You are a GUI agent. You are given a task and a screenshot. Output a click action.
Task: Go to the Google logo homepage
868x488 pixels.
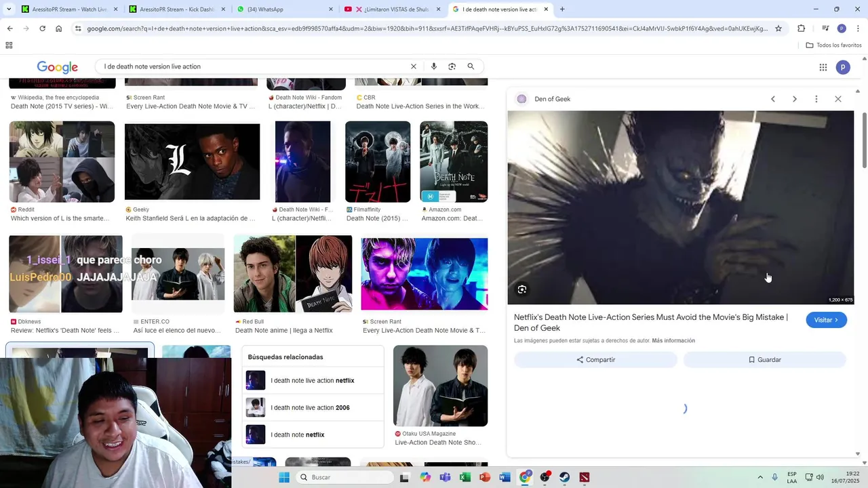tap(57, 67)
